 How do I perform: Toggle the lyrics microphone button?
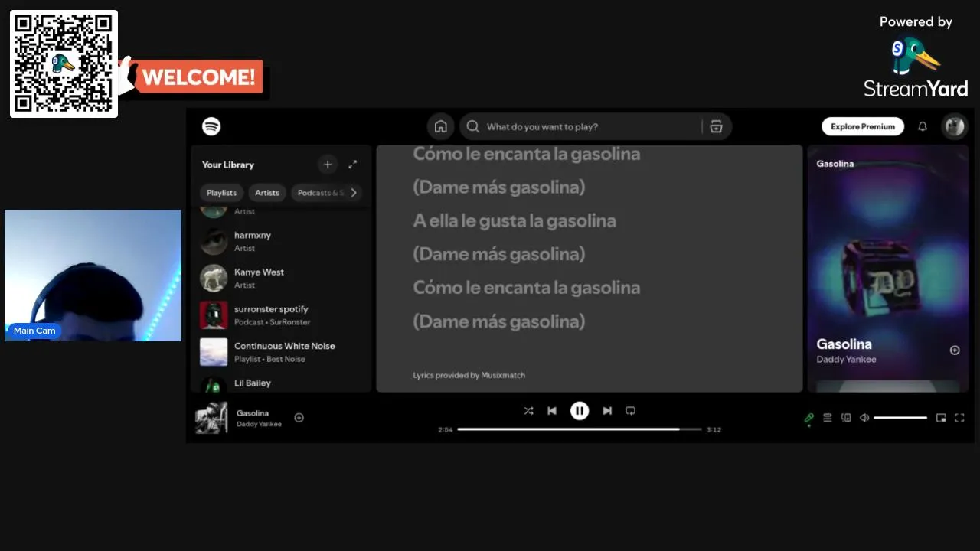(x=808, y=418)
